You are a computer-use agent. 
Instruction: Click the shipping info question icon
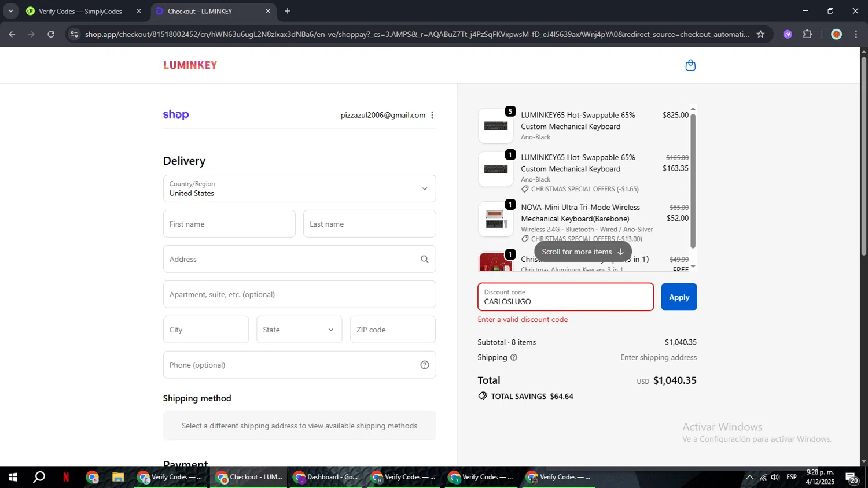[x=514, y=357]
